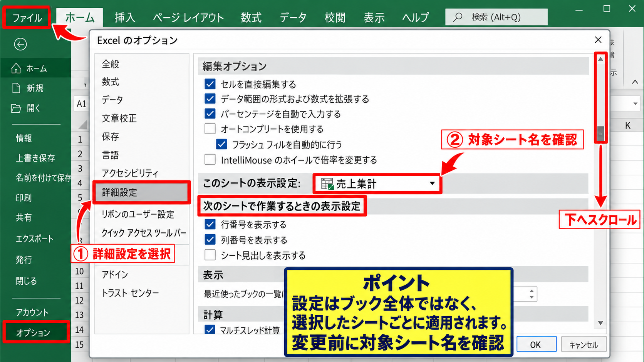Click the scrollbar up arrow
This screenshot has width=644, height=362.
(x=600, y=59)
